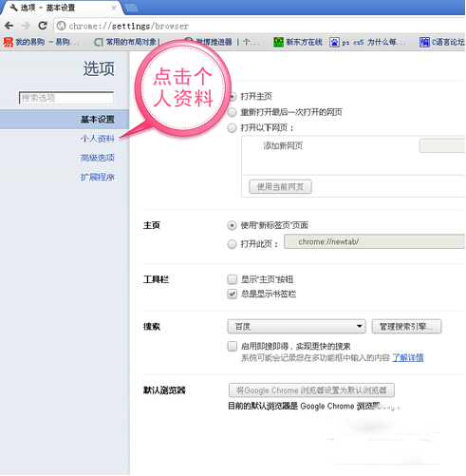This screenshot has height=476, width=466.
Task: Select 基本设置 in the sidebar
Action: 65,120
